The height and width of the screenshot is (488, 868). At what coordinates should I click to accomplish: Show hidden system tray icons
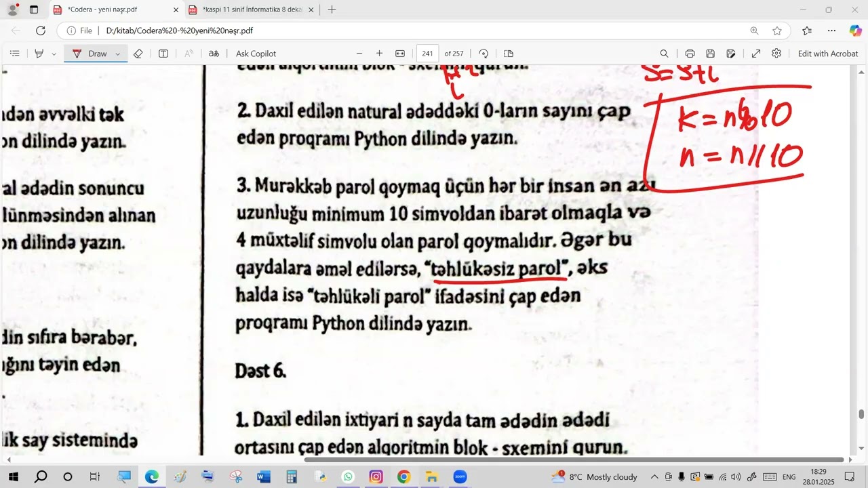654,476
